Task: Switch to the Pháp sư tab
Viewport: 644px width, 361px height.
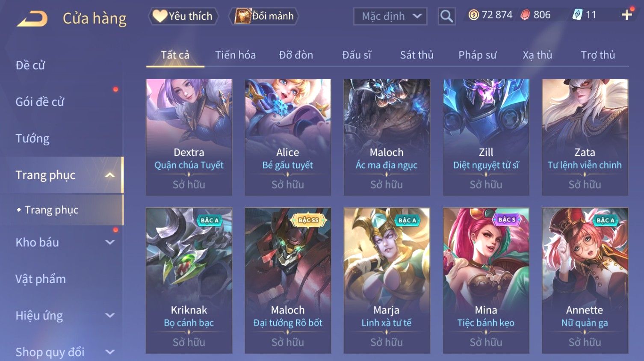Action: 477,55
